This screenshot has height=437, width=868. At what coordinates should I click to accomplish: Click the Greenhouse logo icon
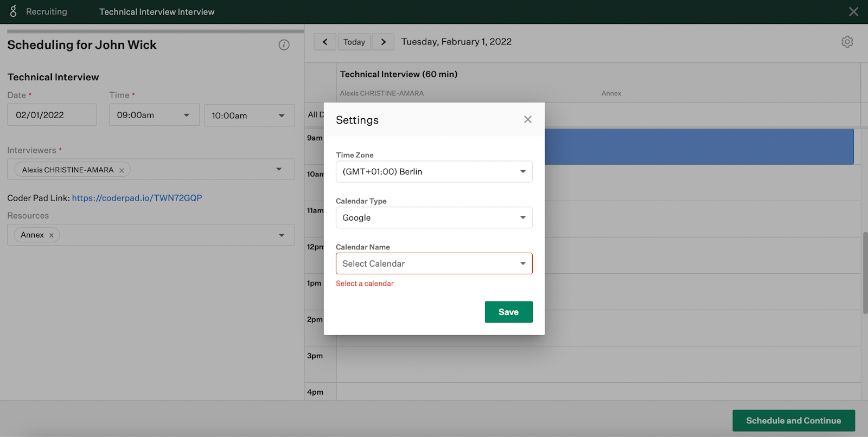[x=14, y=11]
